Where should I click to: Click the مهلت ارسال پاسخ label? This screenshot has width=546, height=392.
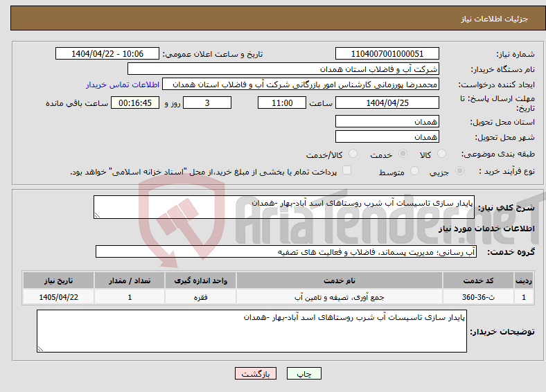(497, 103)
